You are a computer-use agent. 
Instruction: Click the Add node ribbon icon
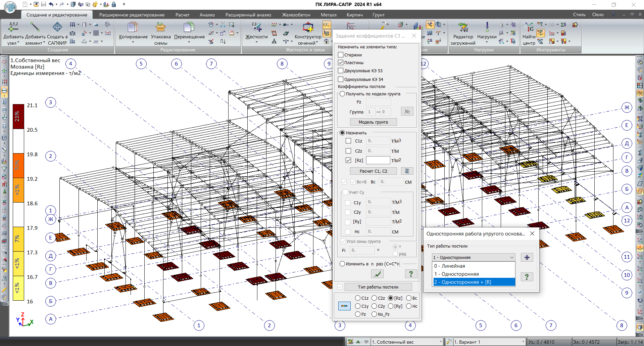click(13, 28)
